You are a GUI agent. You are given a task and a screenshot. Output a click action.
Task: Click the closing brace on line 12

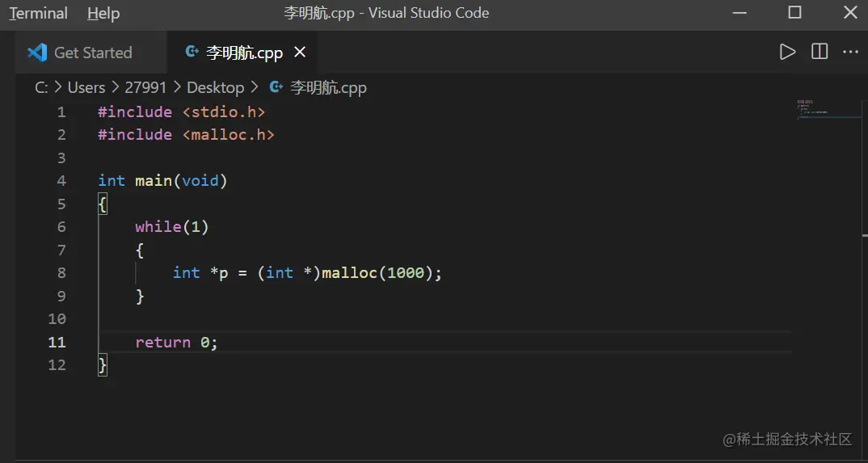point(103,365)
